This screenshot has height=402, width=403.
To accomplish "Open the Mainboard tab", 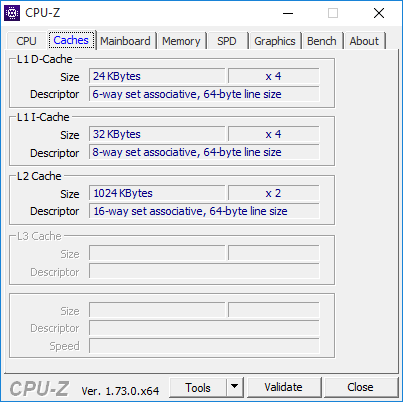I will click(x=126, y=41).
